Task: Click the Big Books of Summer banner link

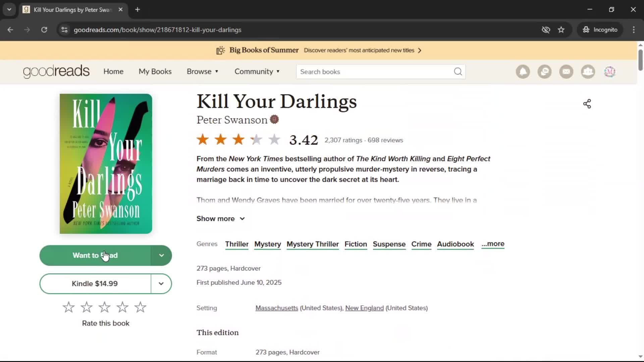Action: [318, 50]
